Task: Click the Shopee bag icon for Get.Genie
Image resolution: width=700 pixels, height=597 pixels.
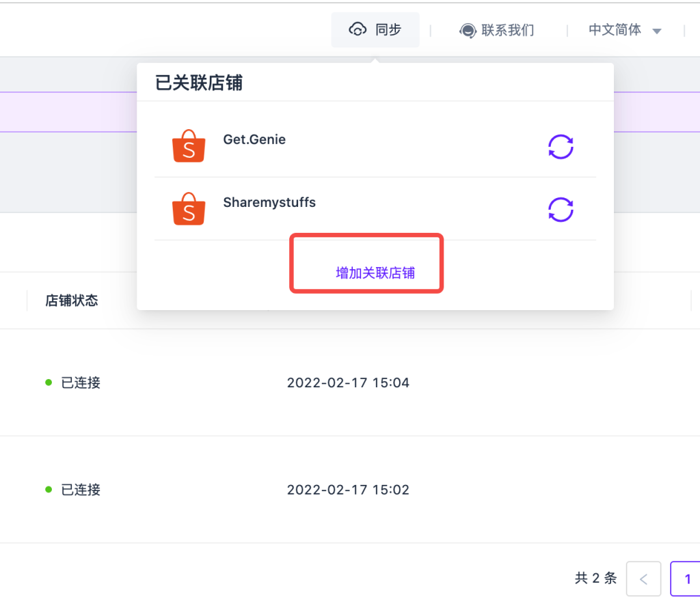Action: (189, 146)
